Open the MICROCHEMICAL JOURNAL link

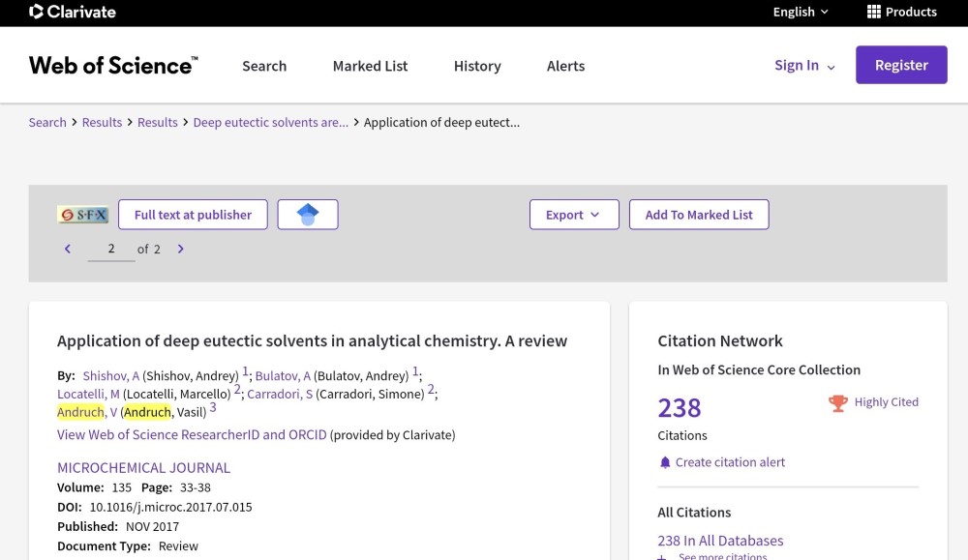click(x=144, y=467)
